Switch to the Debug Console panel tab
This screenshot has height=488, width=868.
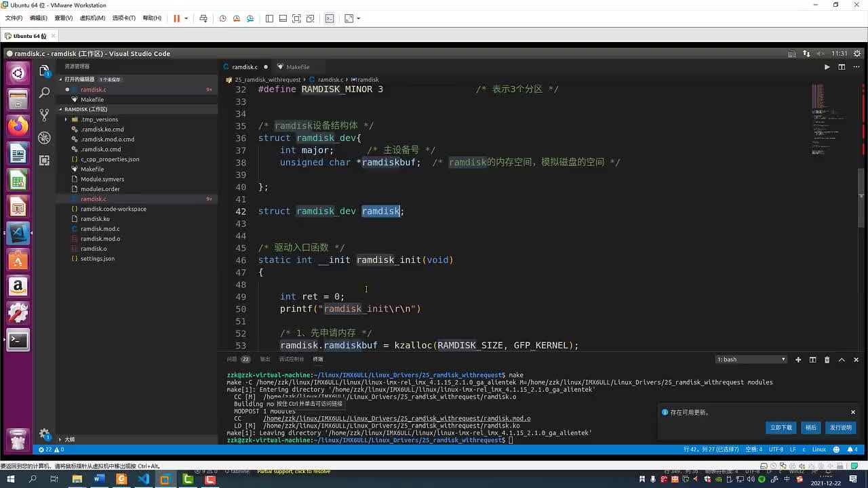click(292, 359)
